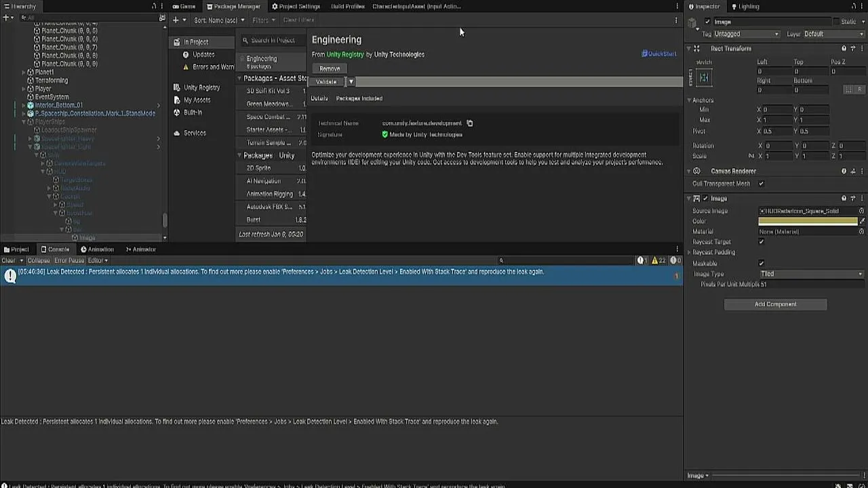This screenshot has height=488, width=868.
Task: Click the Hierarchy search by type icon
Action: tap(162, 18)
